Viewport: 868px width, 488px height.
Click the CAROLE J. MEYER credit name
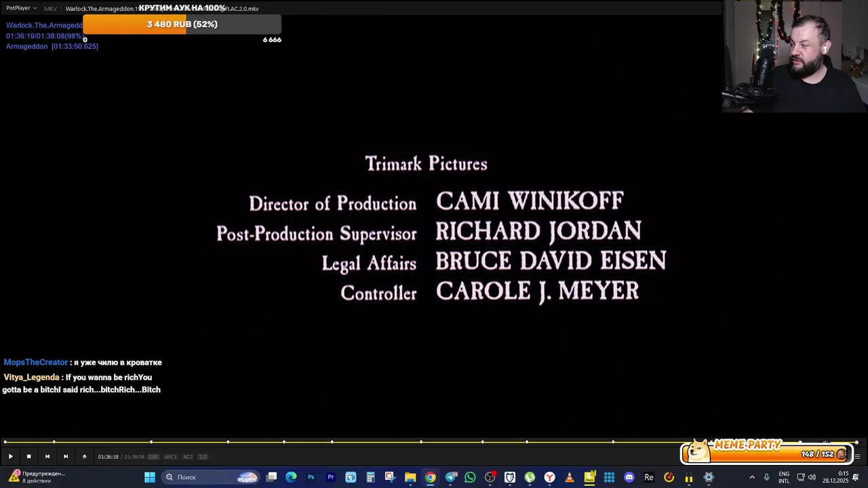[537, 291]
